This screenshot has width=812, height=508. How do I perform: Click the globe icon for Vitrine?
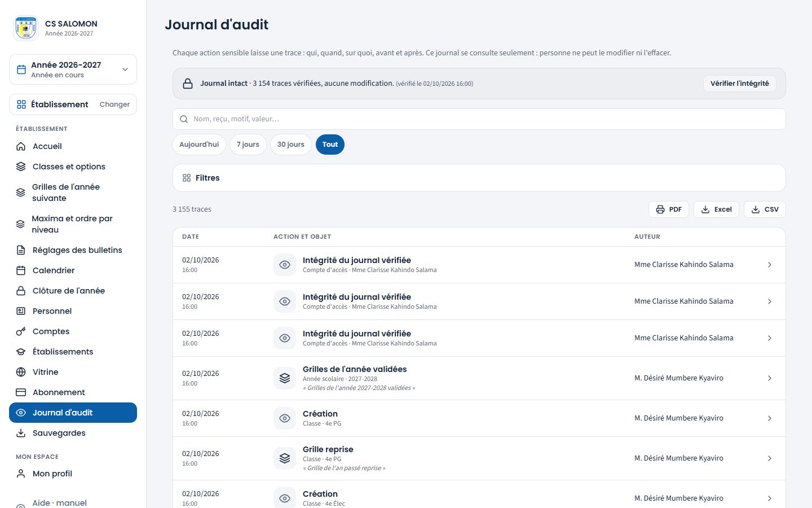tap(21, 372)
